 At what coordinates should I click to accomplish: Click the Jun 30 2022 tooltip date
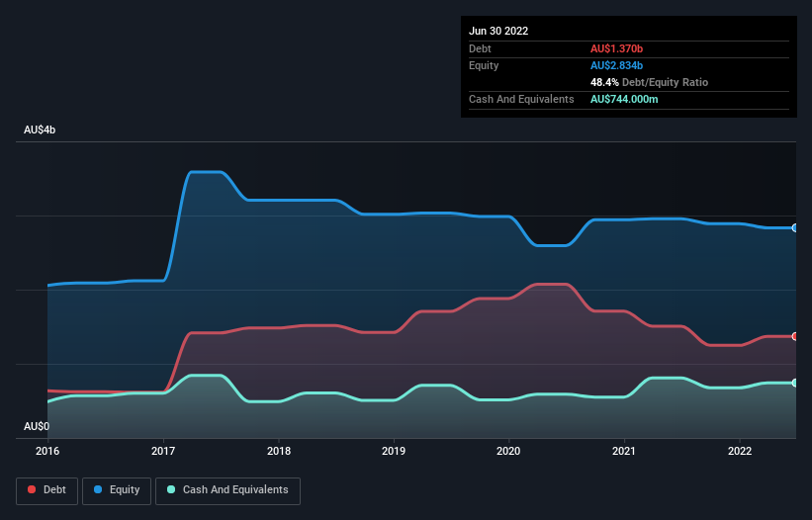pos(498,31)
